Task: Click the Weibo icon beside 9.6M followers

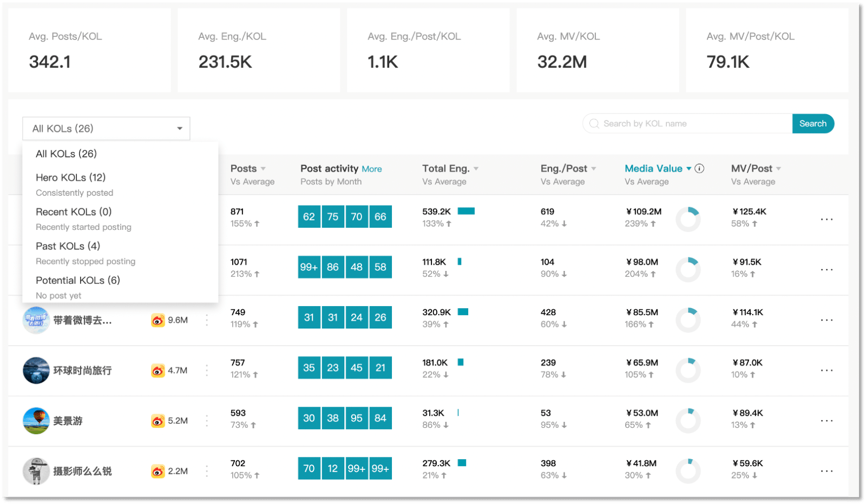Action: (x=158, y=320)
